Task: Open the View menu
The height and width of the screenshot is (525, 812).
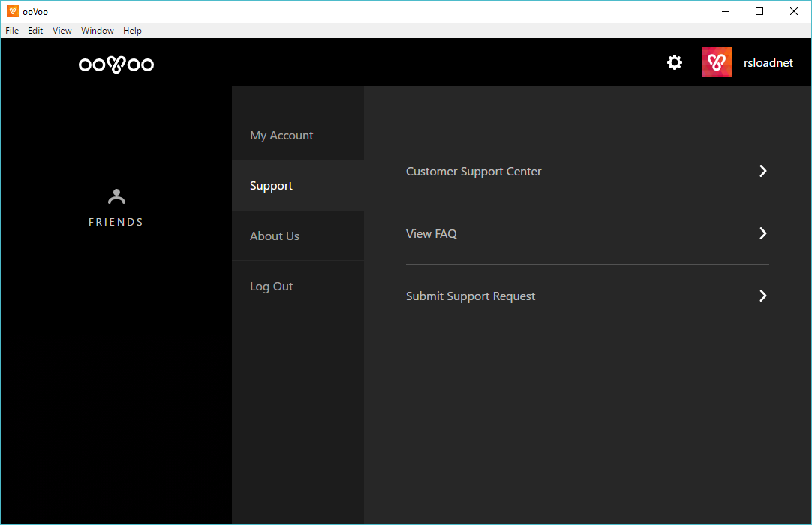Action: pos(62,31)
